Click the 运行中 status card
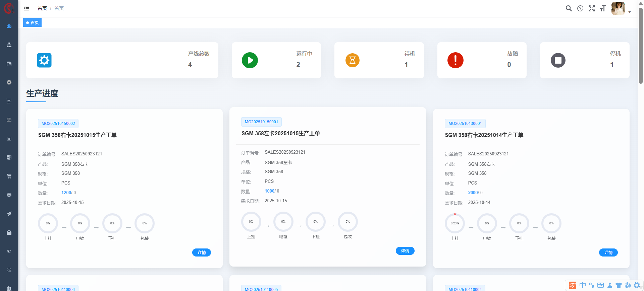This screenshot has height=291, width=644. (276, 60)
